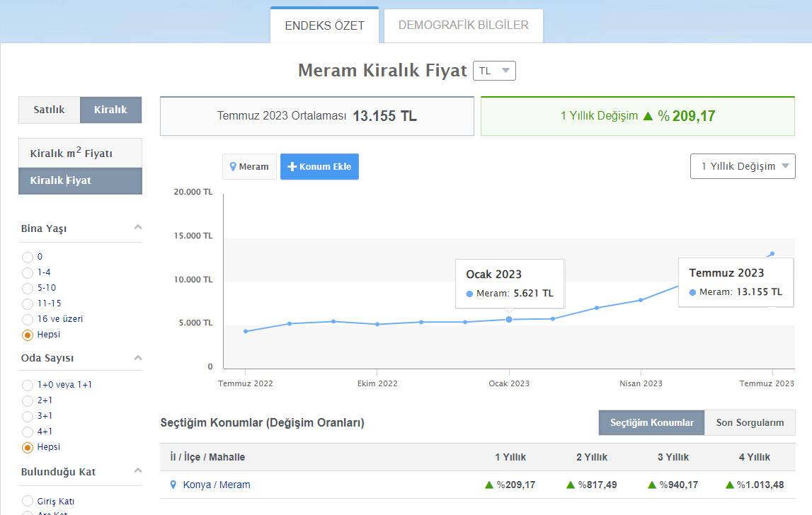Select the 5-10 building age option
This screenshot has height=515, width=812.
28,289
